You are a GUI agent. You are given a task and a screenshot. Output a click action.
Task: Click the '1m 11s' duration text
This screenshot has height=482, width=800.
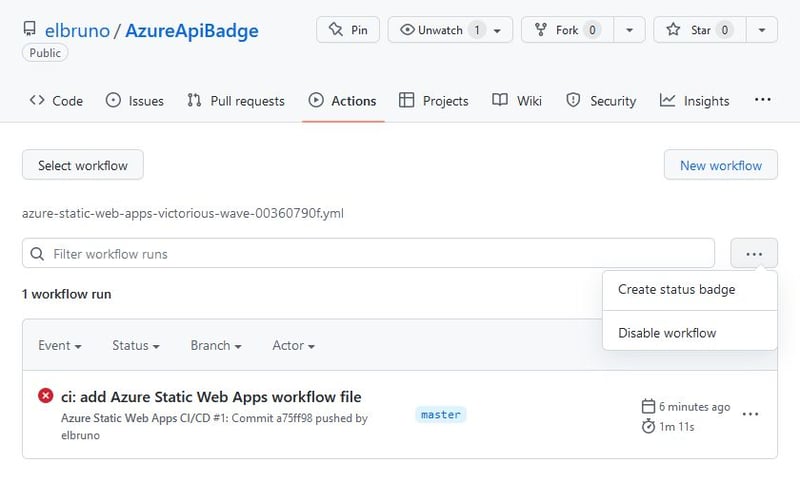677,426
